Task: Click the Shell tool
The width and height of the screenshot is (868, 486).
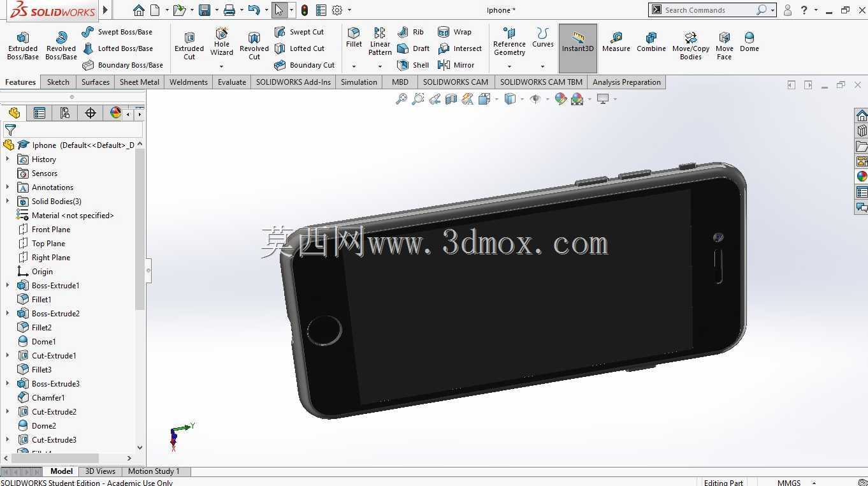Action: (x=413, y=65)
